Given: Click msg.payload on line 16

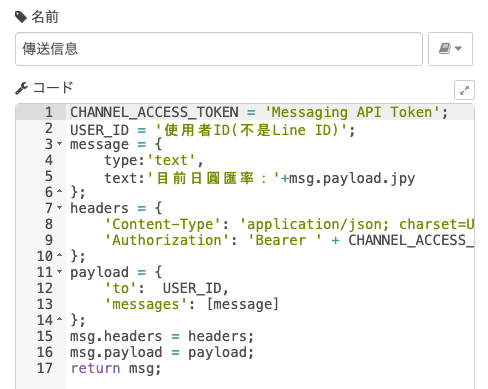Looking at the screenshot, I should pos(116,352).
